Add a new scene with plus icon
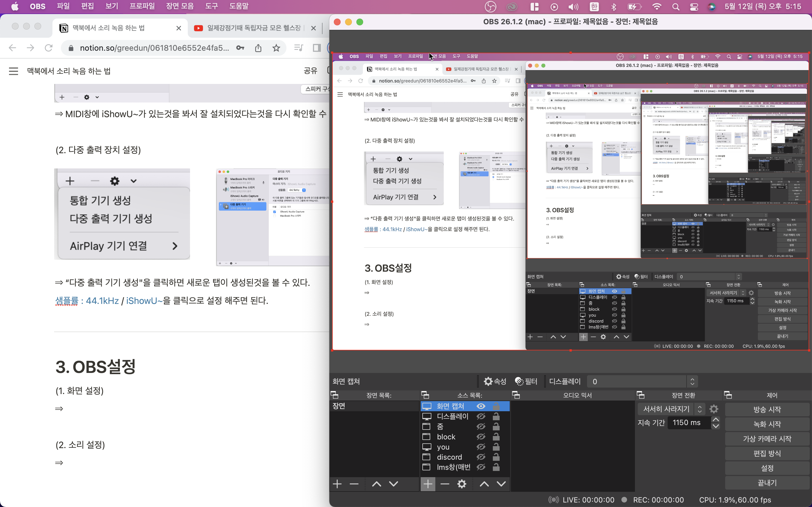Viewport: 812px width, 507px height. click(x=337, y=484)
